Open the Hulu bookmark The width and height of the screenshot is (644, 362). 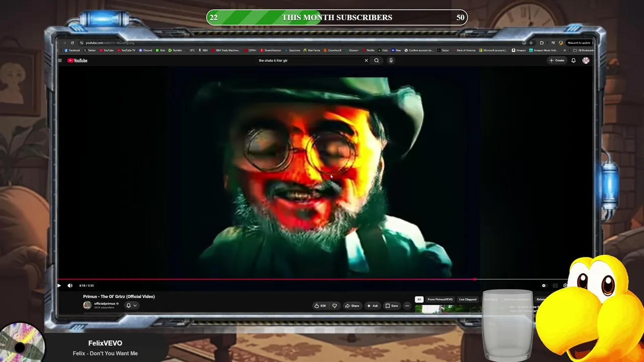tap(383, 50)
